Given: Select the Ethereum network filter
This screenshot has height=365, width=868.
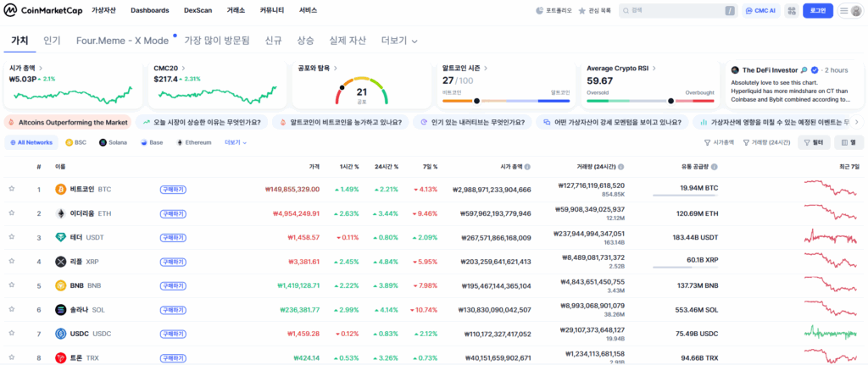Looking at the screenshot, I should 194,142.
